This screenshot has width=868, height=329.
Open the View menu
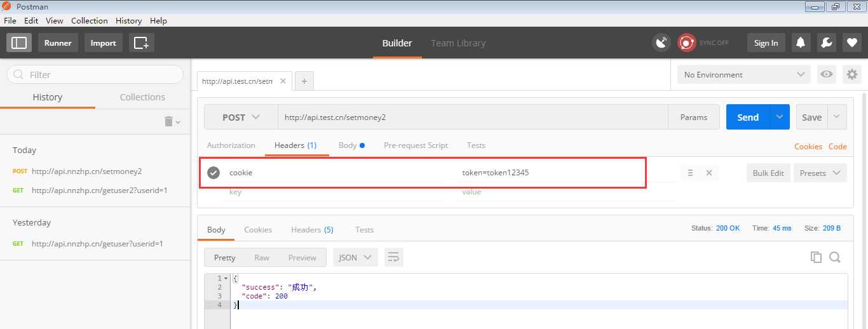(55, 20)
